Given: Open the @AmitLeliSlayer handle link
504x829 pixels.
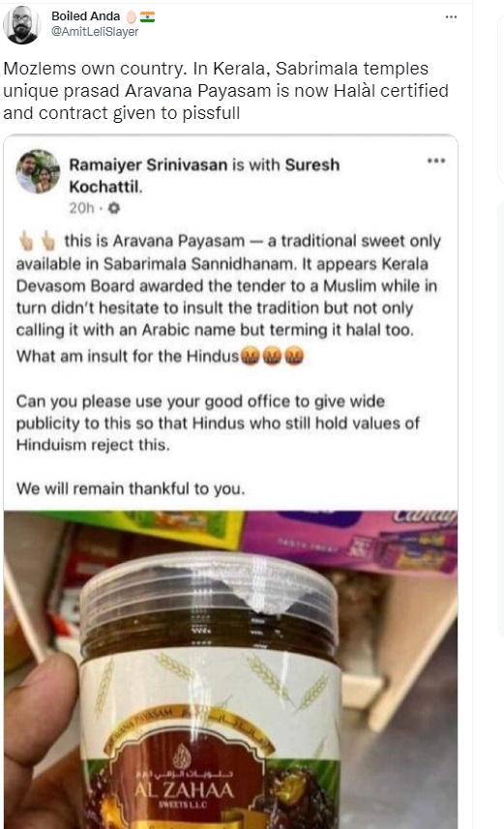Looking at the screenshot, I should tap(95, 32).
